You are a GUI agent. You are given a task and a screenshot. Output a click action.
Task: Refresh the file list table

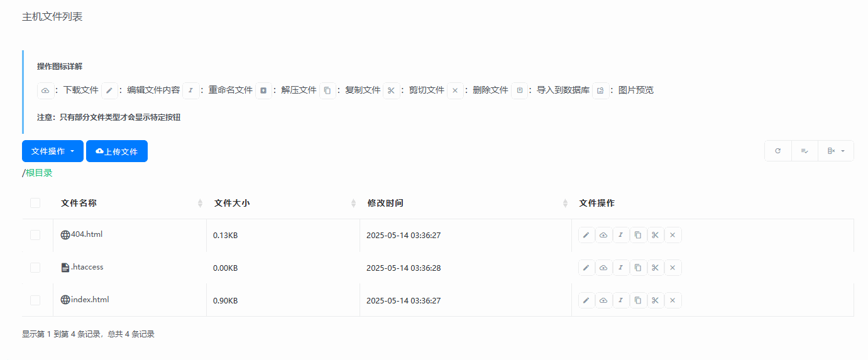[x=778, y=151]
